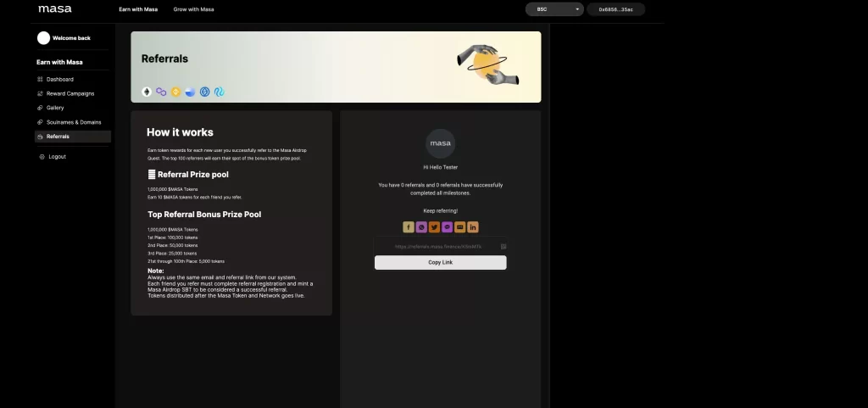Click the Ethereum network icon in banner
Image resolution: width=868 pixels, height=408 pixels.
point(147,92)
